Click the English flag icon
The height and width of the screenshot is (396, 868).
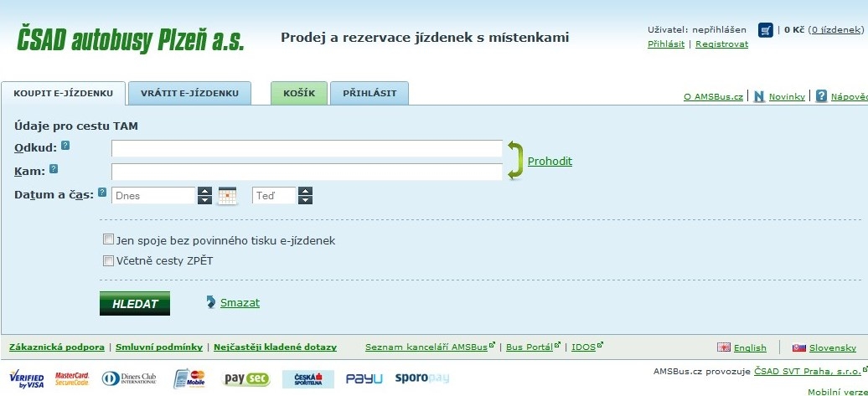724,347
